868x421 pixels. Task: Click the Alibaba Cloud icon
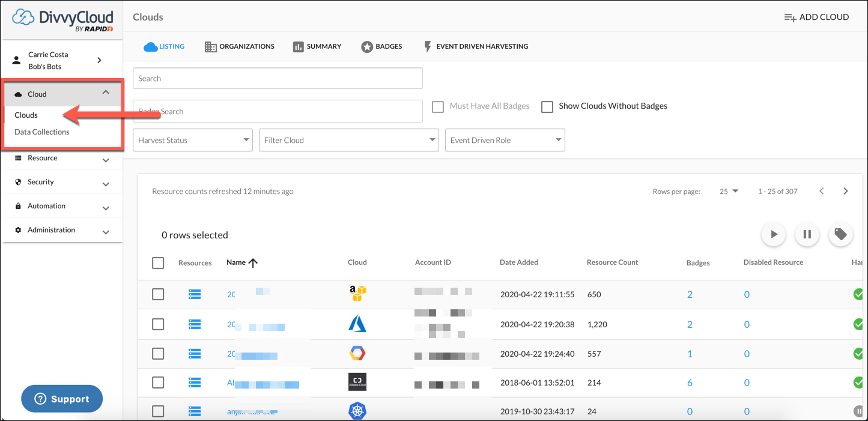(x=357, y=382)
